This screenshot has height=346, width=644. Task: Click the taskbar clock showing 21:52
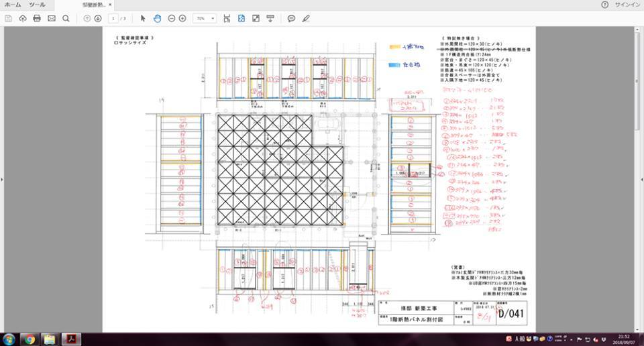[x=624, y=339]
